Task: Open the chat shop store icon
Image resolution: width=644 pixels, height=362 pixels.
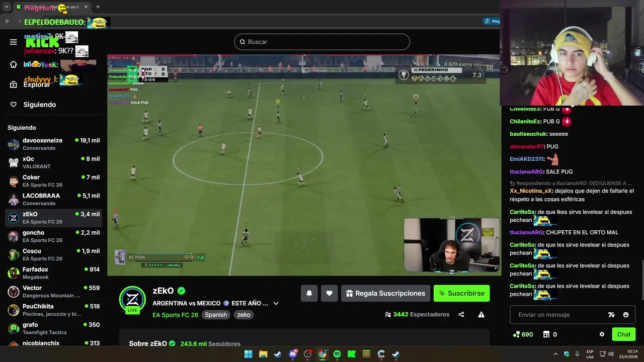Action: [x=546, y=334]
